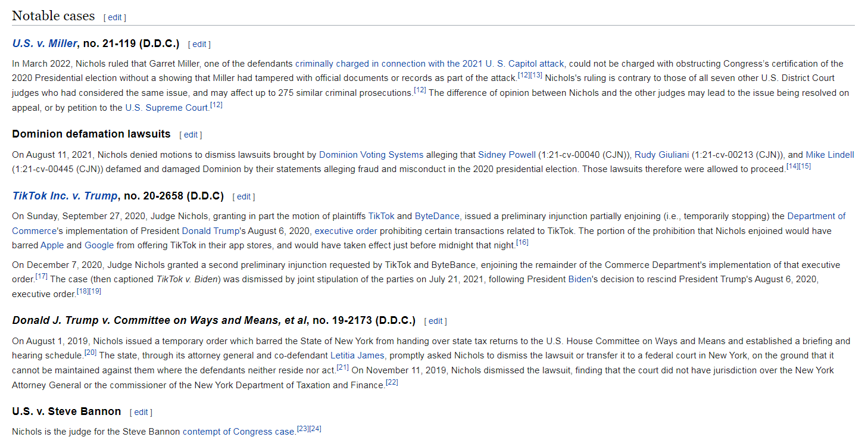
Task: Edit the U.S. v. Miller section
Action: click(x=199, y=45)
